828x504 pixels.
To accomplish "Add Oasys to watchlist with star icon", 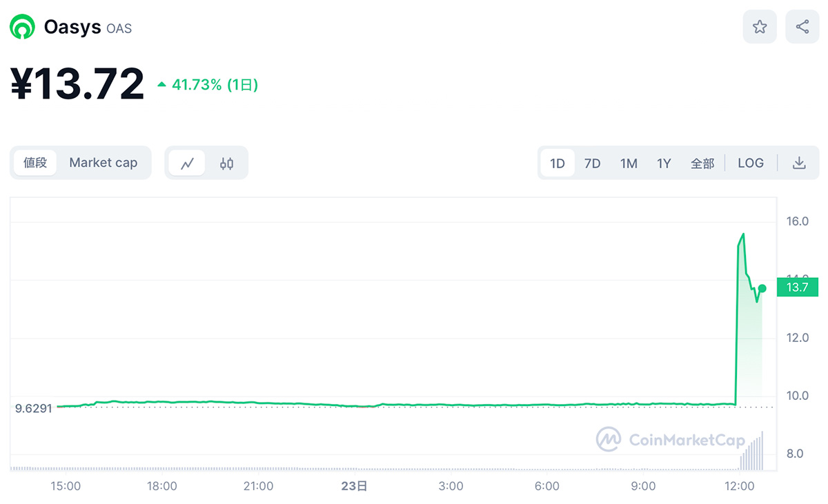I will [760, 27].
